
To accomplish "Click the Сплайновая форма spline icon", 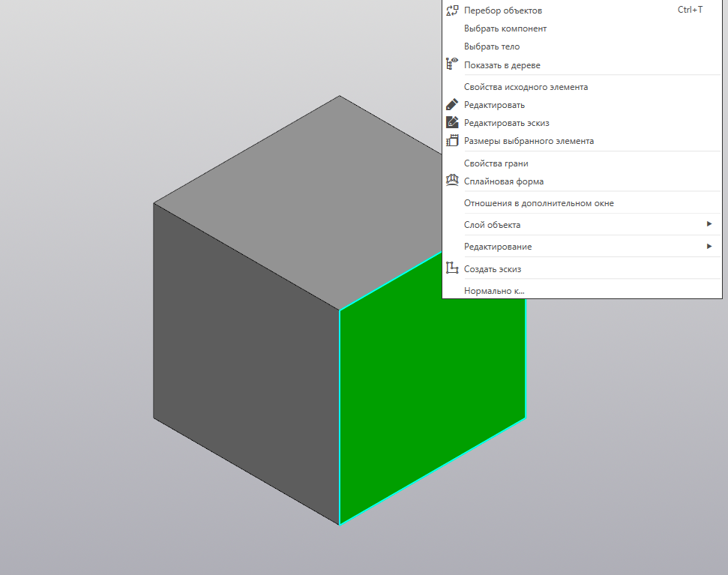I will (452, 180).
